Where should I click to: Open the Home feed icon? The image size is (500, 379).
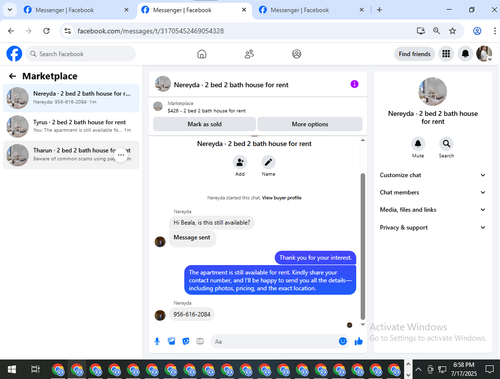point(202,54)
